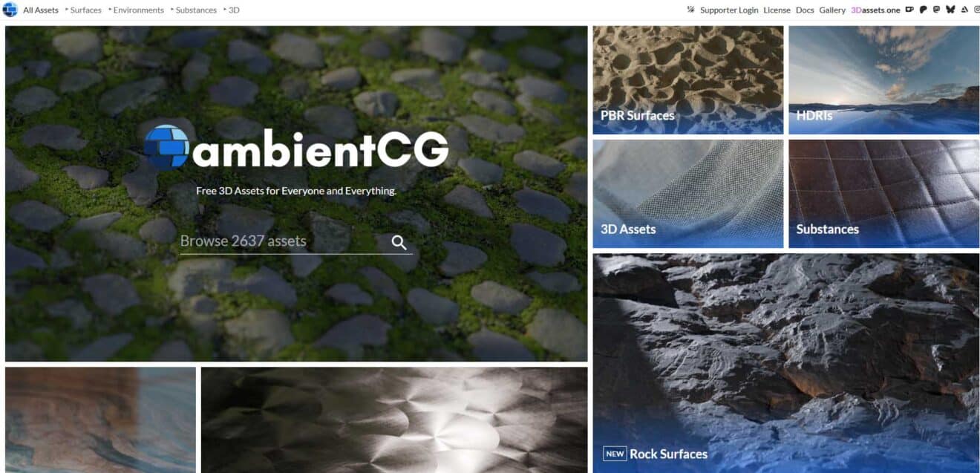The height and width of the screenshot is (473, 980).
Task: Open the Mastodon icon link
Action: point(936,10)
